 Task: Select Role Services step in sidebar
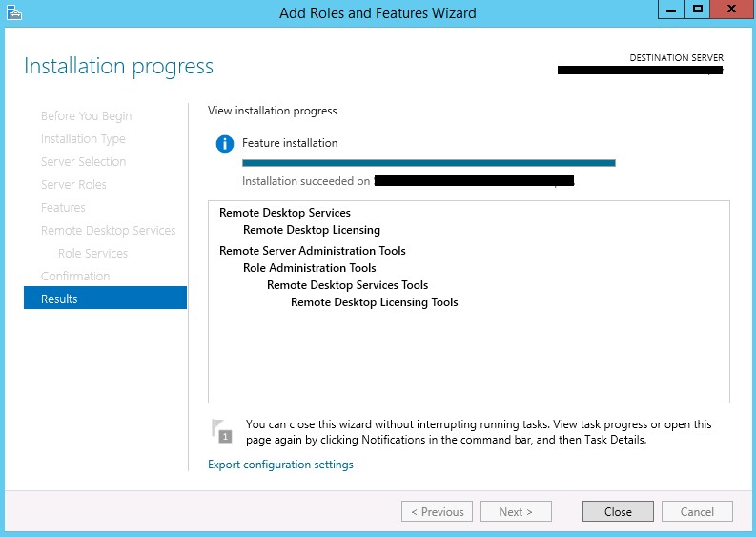tap(92, 254)
